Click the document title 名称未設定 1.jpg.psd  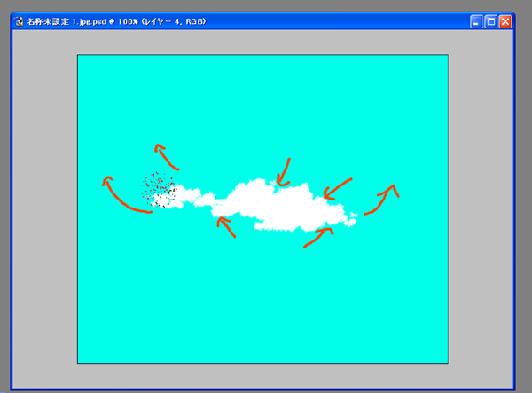click(x=66, y=21)
